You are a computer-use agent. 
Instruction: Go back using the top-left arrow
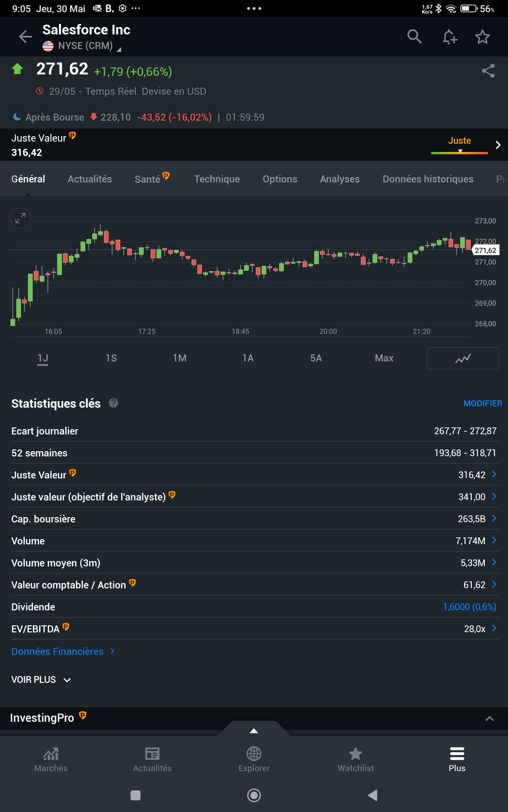tap(25, 37)
